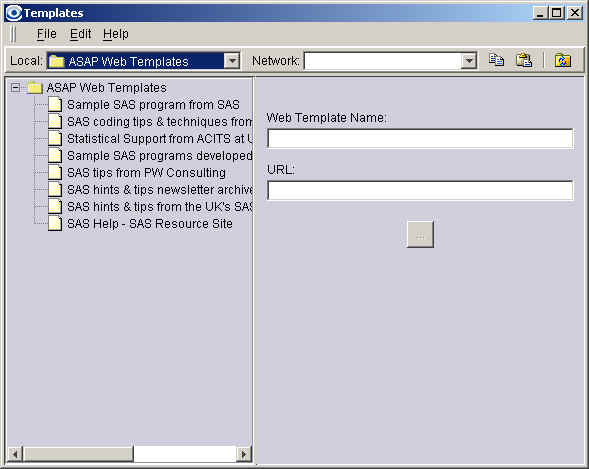
Task: Open the Help menu
Action: coord(116,34)
